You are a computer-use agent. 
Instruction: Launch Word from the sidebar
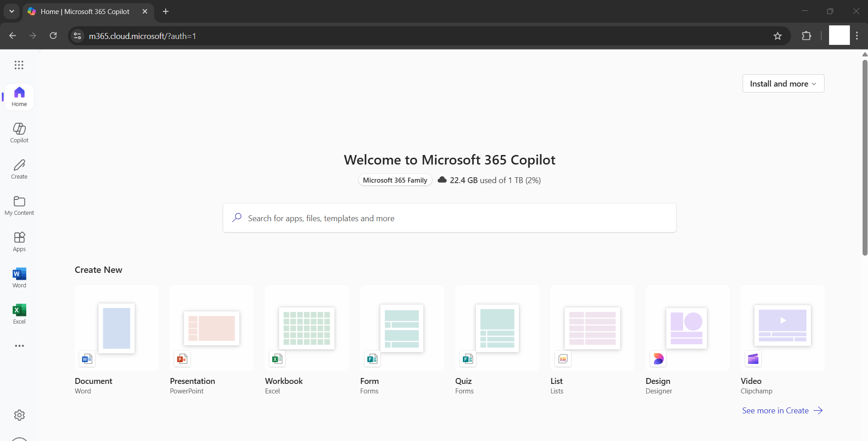(19, 278)
